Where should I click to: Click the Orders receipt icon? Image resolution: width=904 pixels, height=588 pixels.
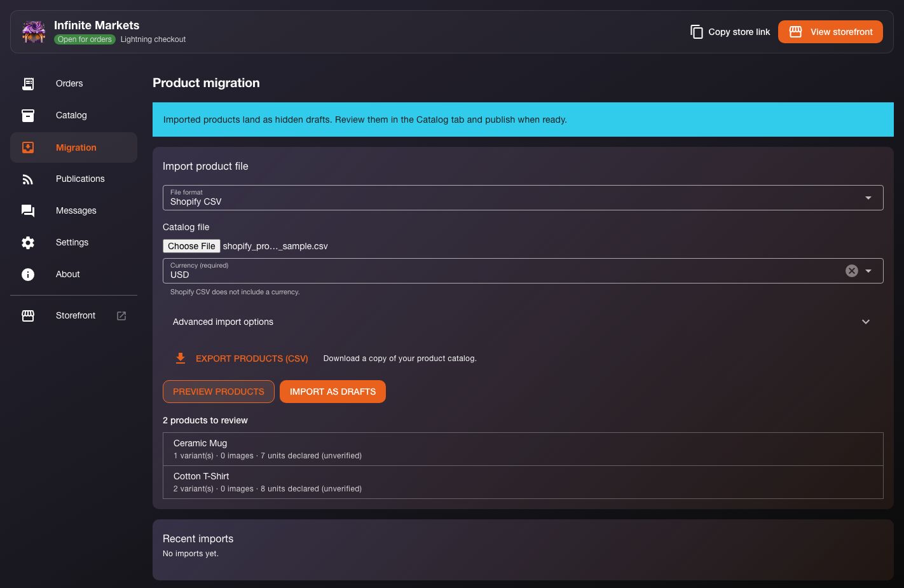(28, 83)
